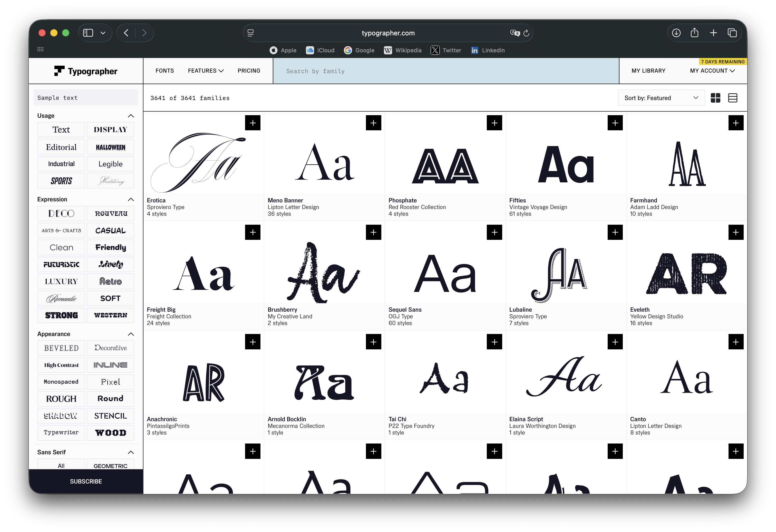Screen dimensions: 776x532
Task: Enable the Halloween usage filter
Action: (111, 147)
